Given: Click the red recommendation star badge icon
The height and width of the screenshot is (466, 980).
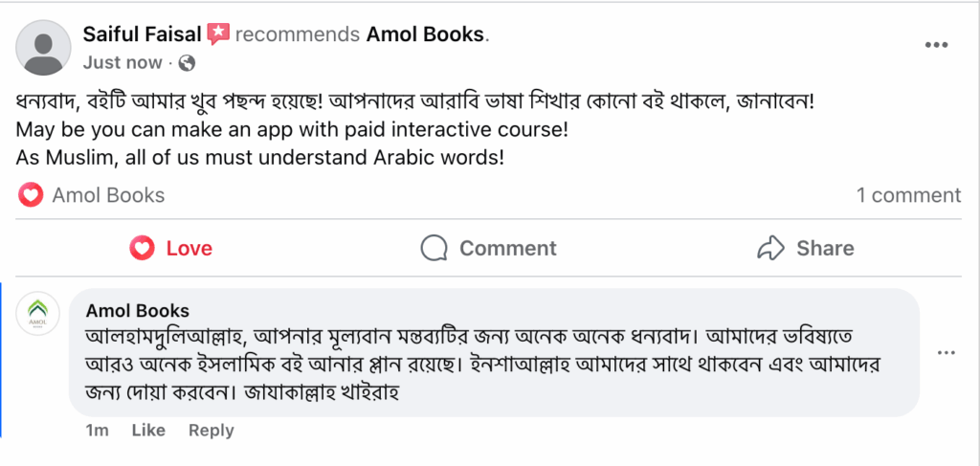Looking at the screenshot, I should (219, 33).
